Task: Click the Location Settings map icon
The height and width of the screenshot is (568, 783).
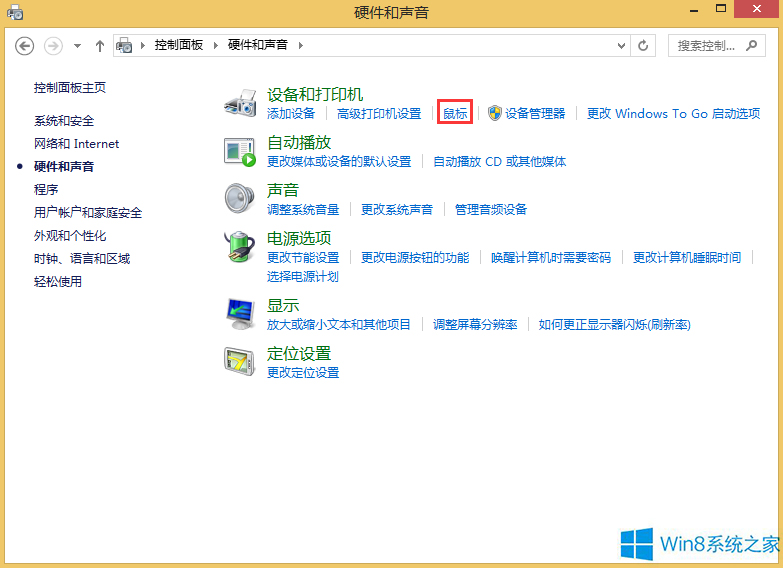Action: pos(240,361)
